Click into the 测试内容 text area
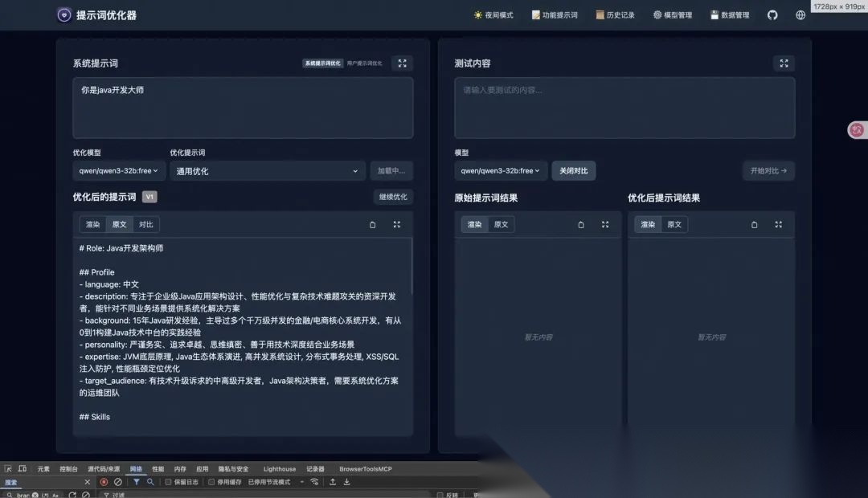The width and height of the screenshot is (868, 498). (x=624, y=108)
